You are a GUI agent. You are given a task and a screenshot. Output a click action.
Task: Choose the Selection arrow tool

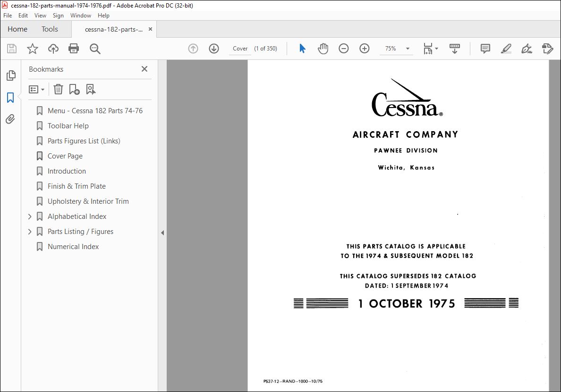click(302, 49)
